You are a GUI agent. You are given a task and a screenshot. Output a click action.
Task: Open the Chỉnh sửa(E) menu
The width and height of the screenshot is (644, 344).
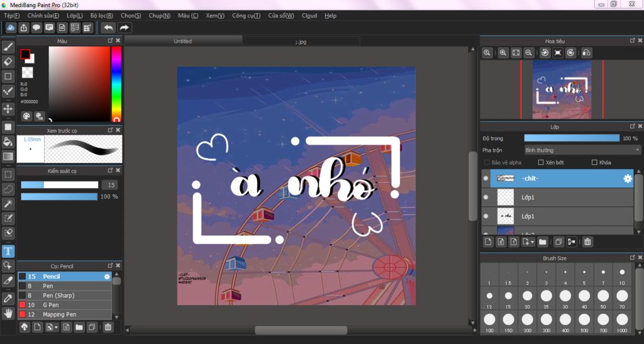43,16
